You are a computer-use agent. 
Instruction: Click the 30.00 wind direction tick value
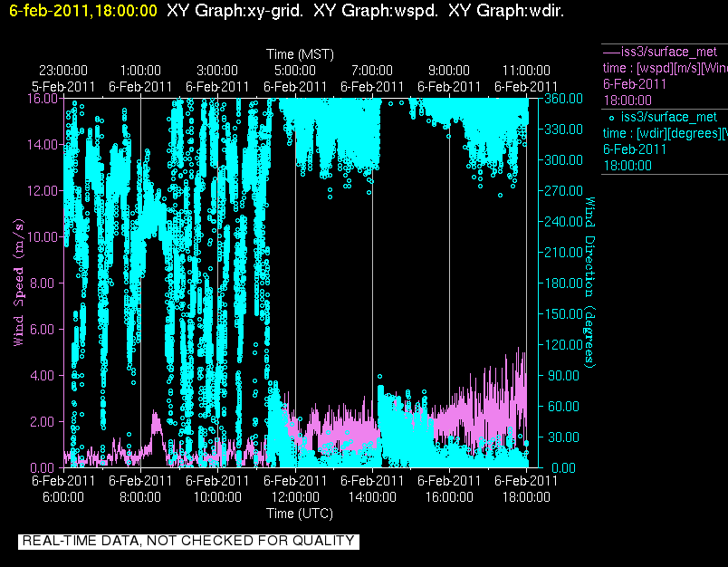click(x=563, y=437)
